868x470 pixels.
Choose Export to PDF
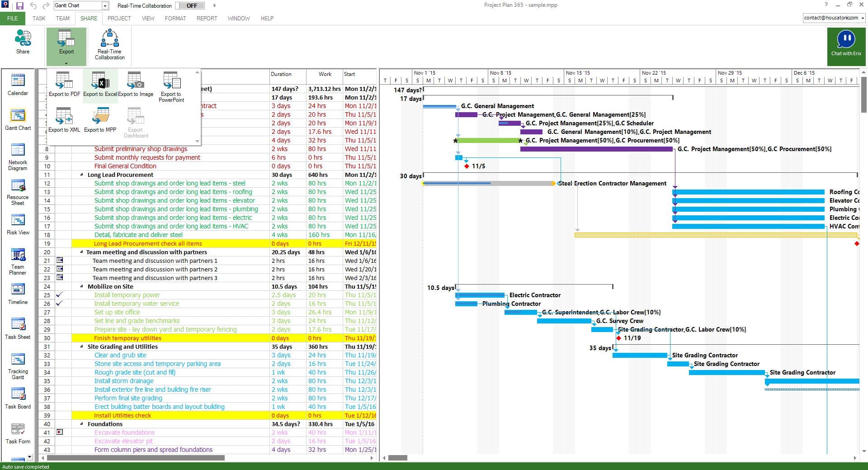(x=65, y=85)
